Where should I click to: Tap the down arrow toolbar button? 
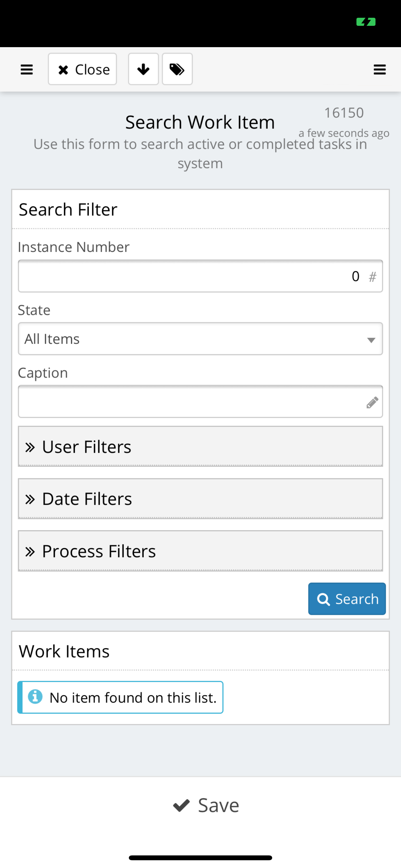143,69
